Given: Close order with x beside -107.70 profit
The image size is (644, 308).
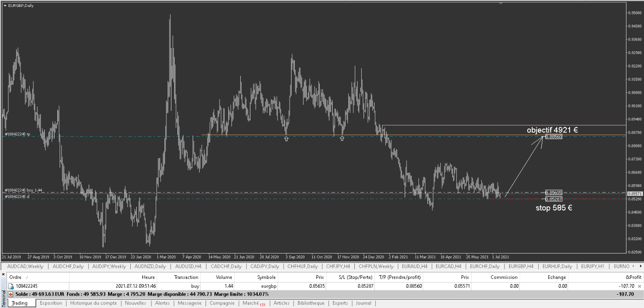Looking at the screenshot, I should (x=639, y=286).
